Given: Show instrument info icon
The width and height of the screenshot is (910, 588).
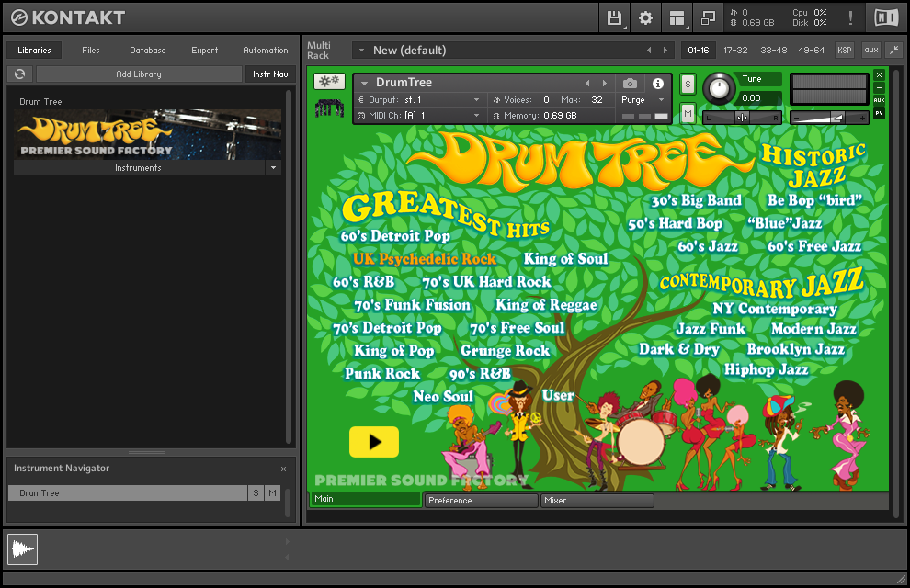Looking at the screenshot, I should tap(658, 84).
